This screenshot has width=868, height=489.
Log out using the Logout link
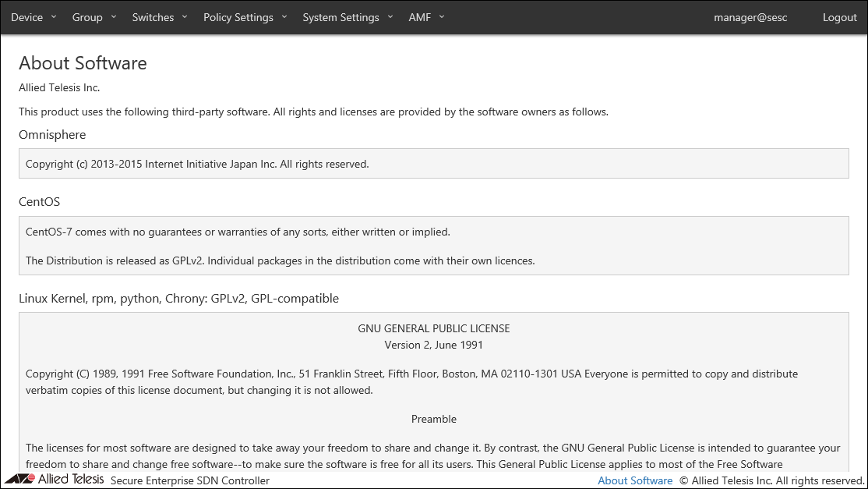(x=839, y=17)
